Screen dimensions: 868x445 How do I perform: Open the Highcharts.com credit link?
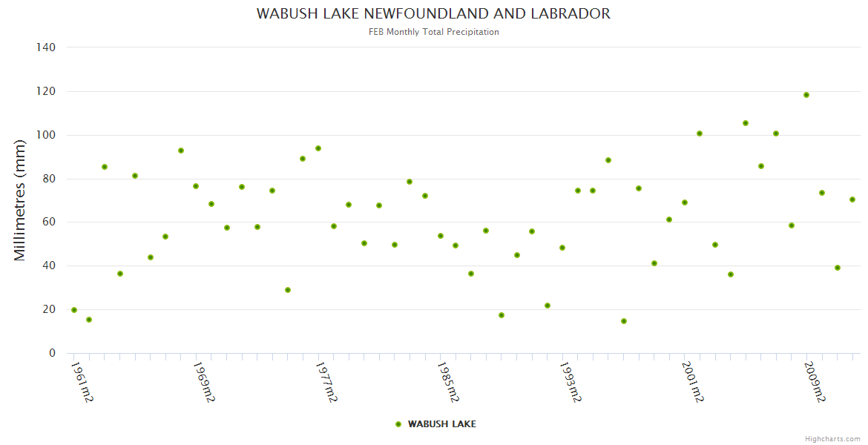click(x=832, y=438)
